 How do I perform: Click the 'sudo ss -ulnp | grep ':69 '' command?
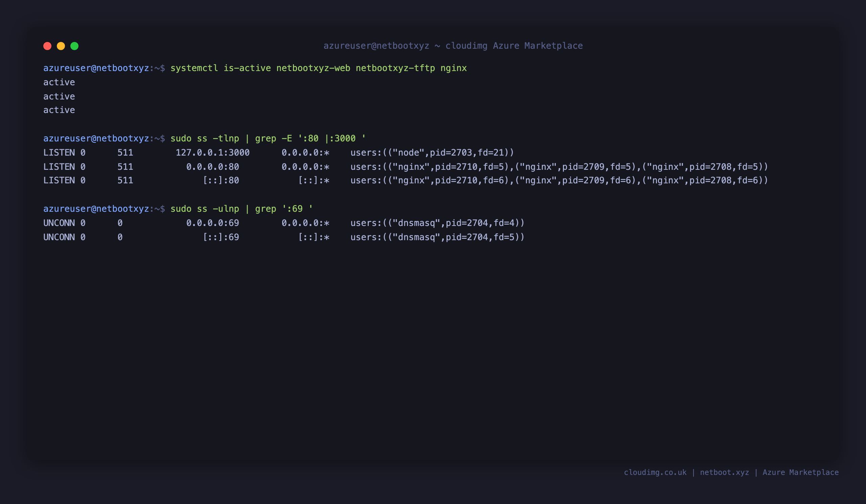[x=242, y=209]
